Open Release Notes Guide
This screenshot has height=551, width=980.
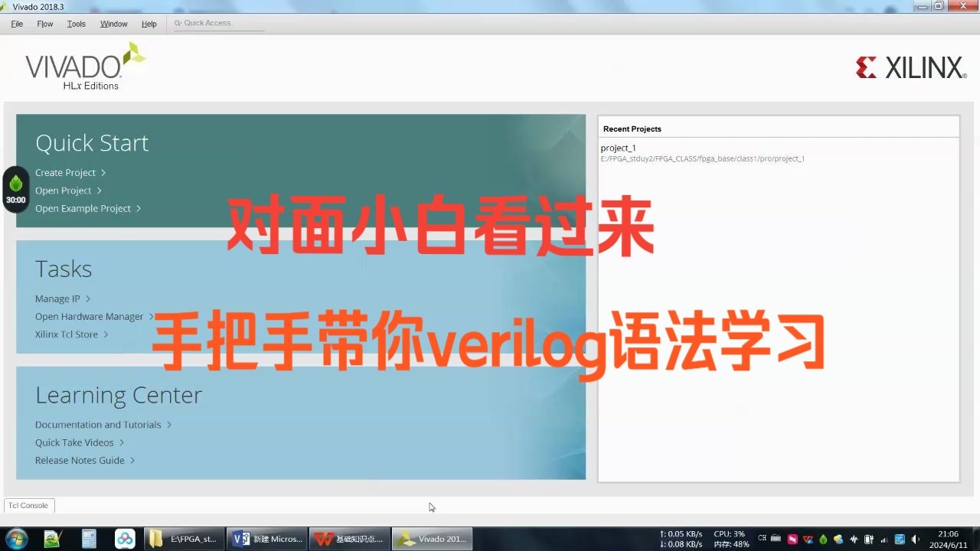(85, 460)
